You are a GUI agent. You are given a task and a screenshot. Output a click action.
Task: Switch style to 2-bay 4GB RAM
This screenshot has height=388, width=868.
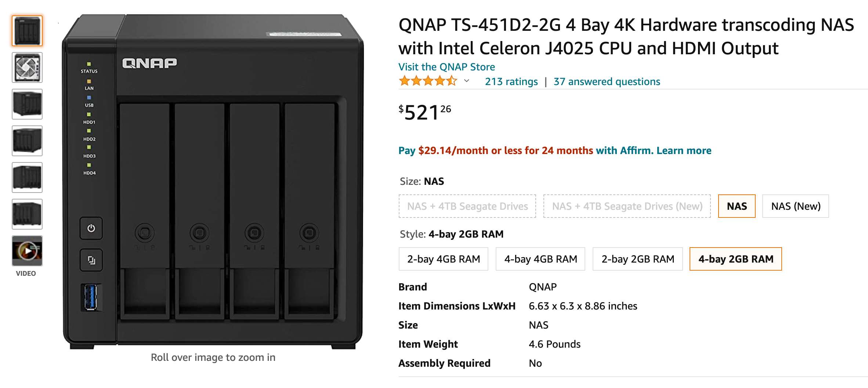click(443, 259)
